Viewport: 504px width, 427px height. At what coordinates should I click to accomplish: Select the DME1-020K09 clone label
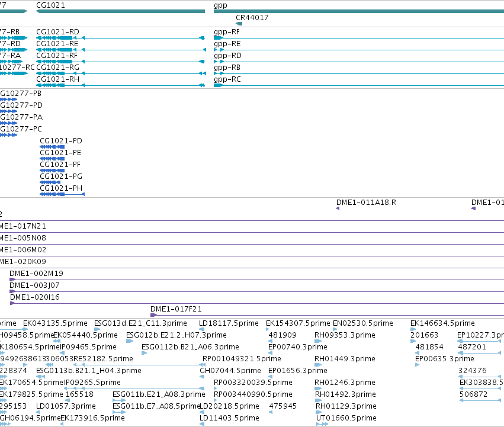(x=23, y=262)
